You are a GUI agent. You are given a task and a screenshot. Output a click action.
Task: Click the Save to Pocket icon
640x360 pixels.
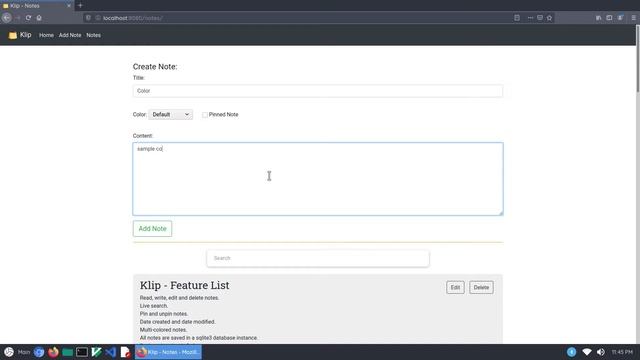tap(540, 18)
